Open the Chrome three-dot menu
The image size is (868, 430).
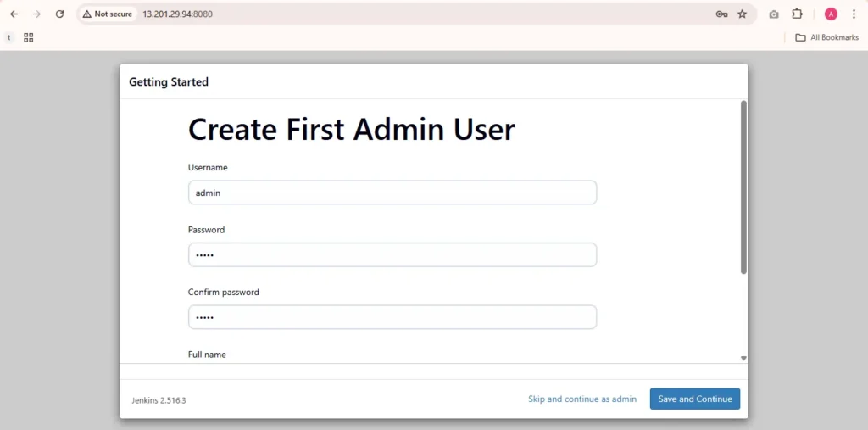pos(854,14)
